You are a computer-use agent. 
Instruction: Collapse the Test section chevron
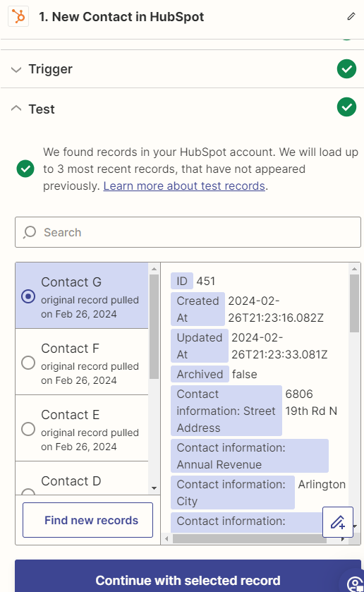point(16,109)
